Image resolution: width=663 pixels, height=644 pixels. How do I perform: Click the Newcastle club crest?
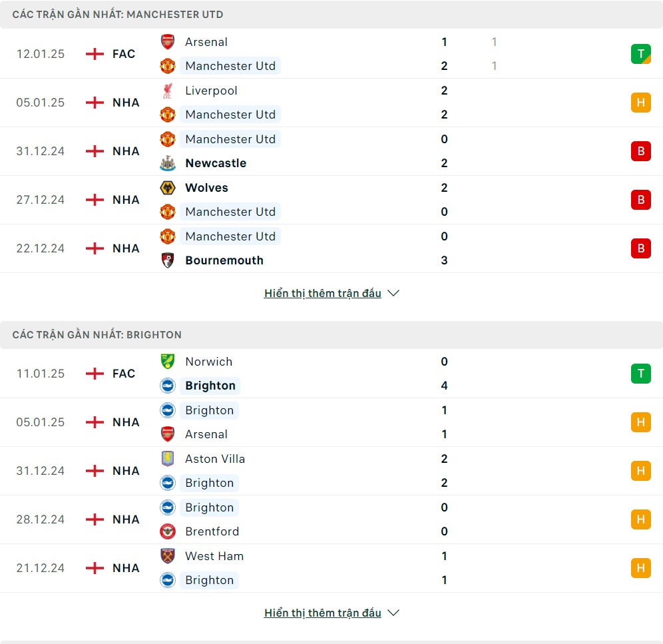168,163
